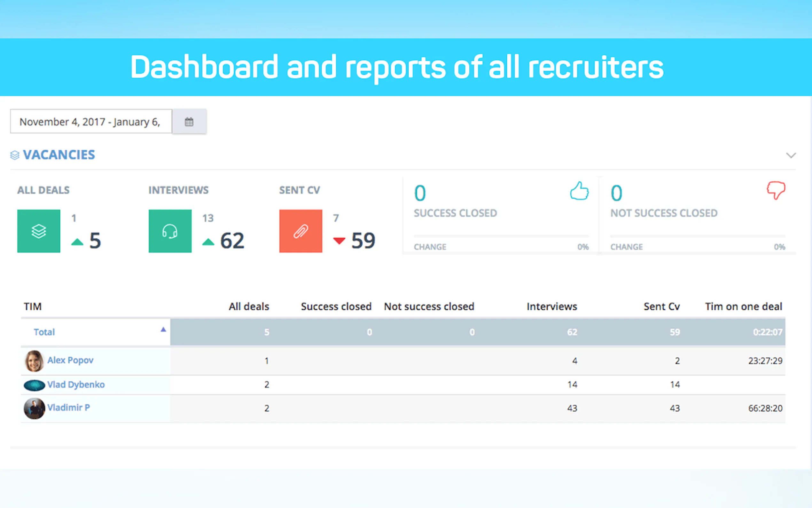Screen dimensions: 812x508
Task: Open Vladimir P's recruiter profile link
Action: click(68, 408)
